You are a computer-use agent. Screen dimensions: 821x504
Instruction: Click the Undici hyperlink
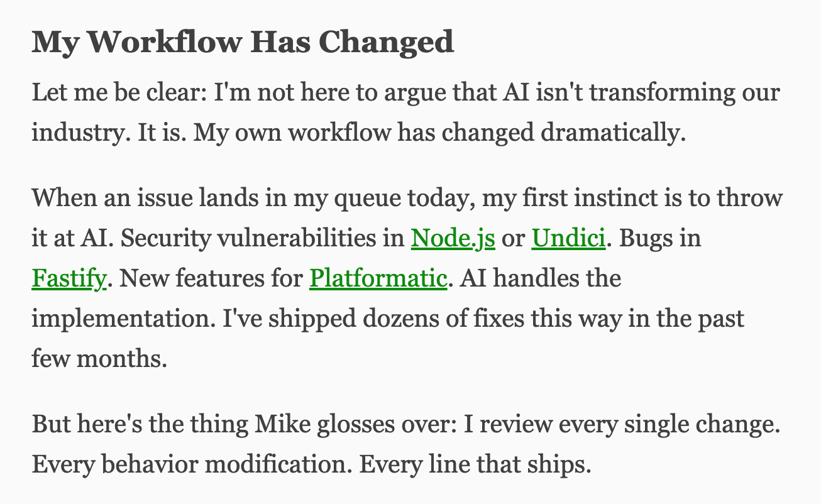point(568,239)
